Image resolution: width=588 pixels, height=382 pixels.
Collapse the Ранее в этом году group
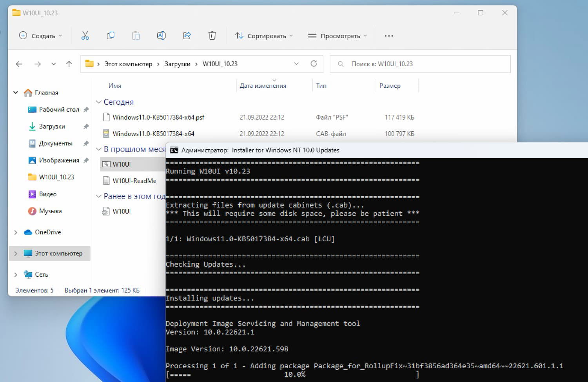(x=98, y=196)
